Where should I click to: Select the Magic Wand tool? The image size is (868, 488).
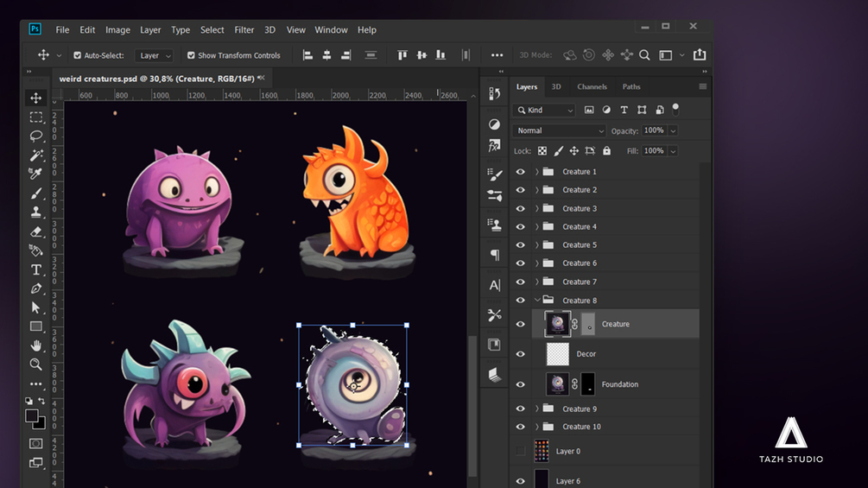coord(36,155)
